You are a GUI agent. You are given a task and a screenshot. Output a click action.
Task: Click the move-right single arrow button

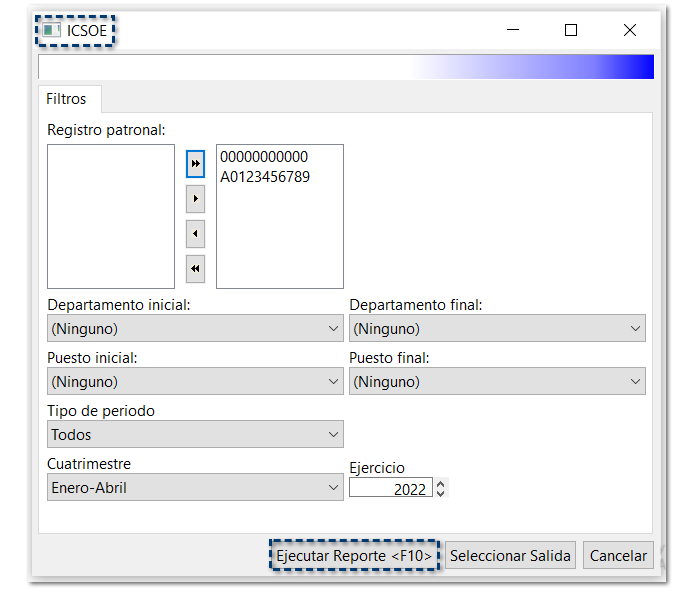pyautogui.click(x=196, y=198)
